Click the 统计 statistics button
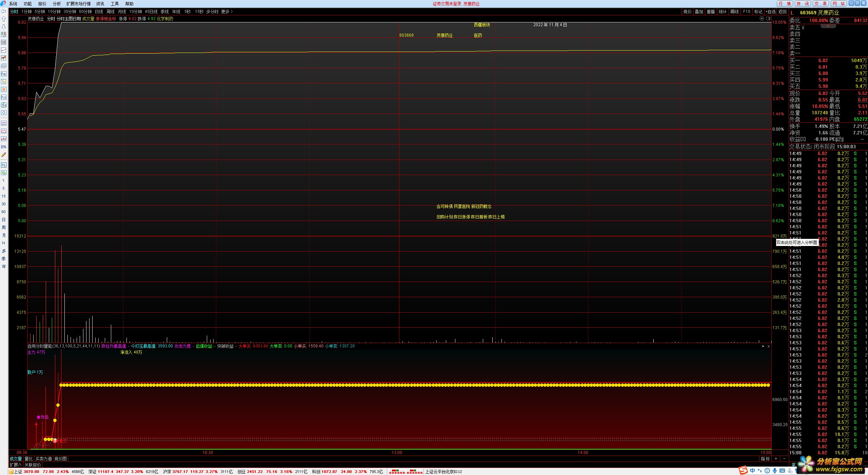 point(723,12)
